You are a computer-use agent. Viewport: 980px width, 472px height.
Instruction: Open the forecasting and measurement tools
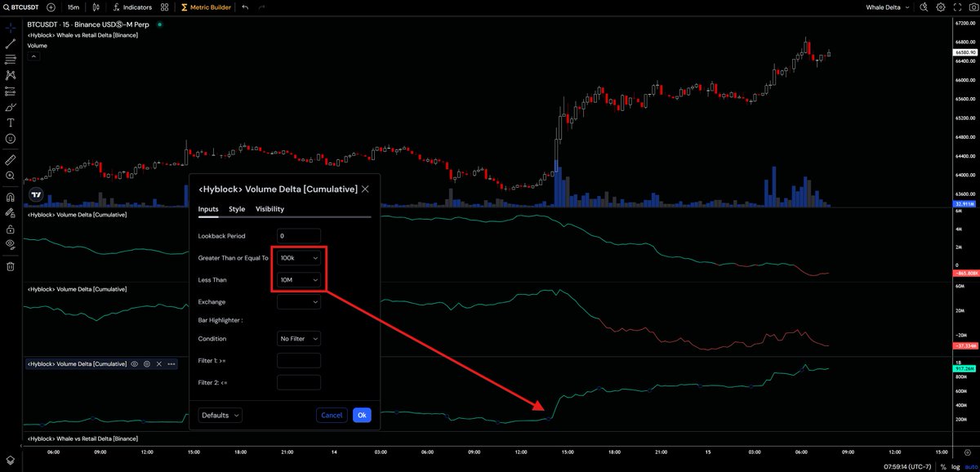(11, 91)
